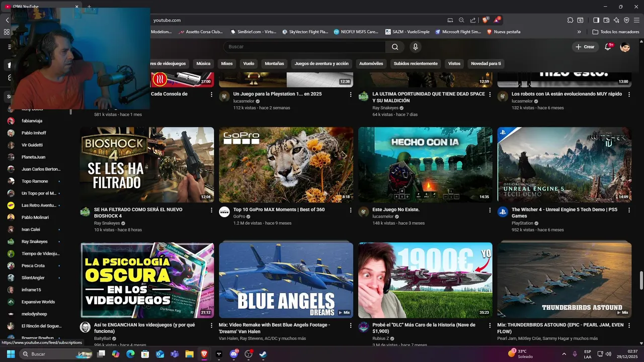Select the Subidos recientemente chip
Viewport: 644px width, 362px height.
point(416,64)
